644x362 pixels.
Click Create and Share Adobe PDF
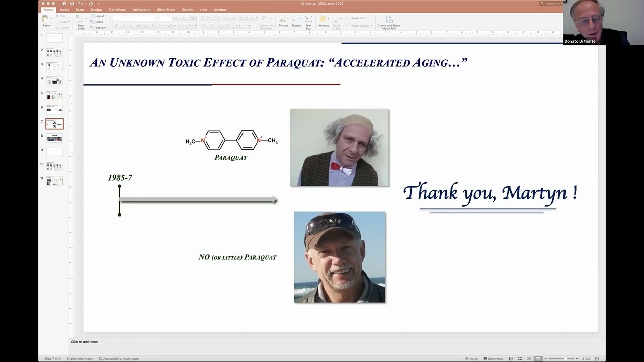click(x=389, y=22)
